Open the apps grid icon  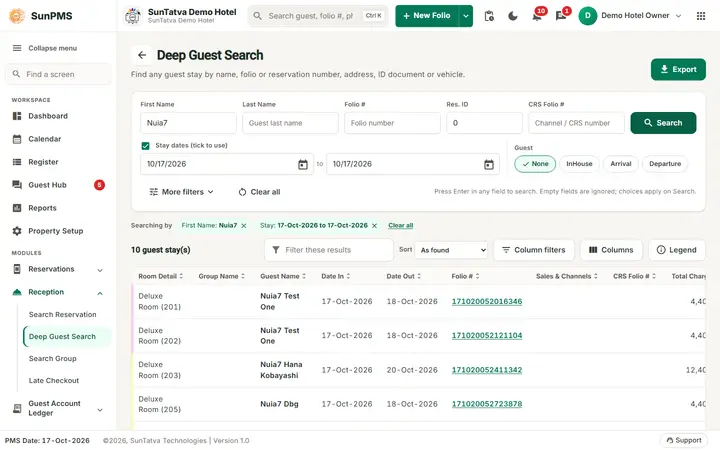point(701,16)
